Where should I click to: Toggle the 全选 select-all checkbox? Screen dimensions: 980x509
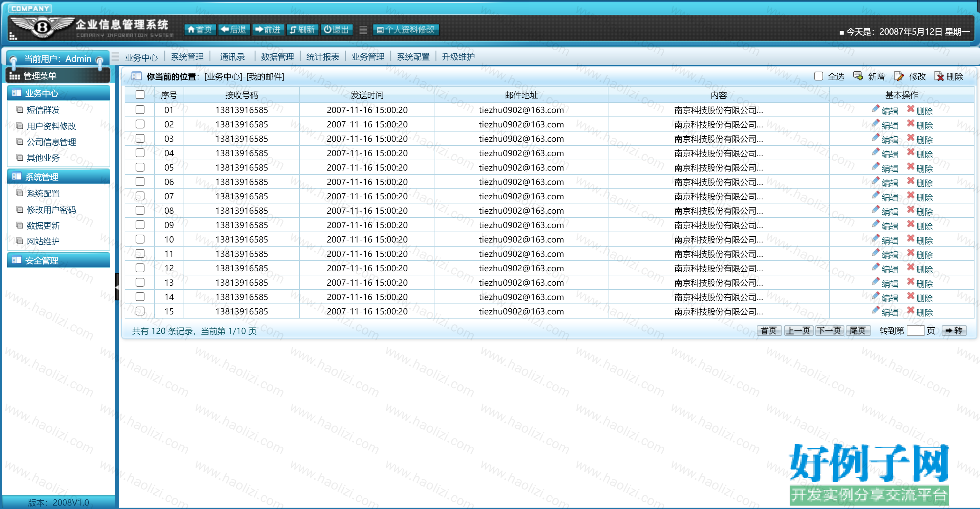(819, 76)
